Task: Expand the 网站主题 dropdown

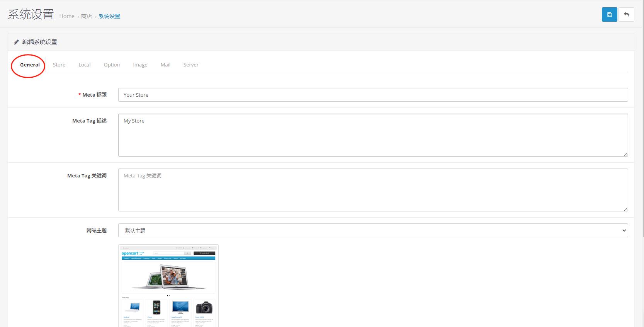Action: pyautogui.click(x=373, y=230)
